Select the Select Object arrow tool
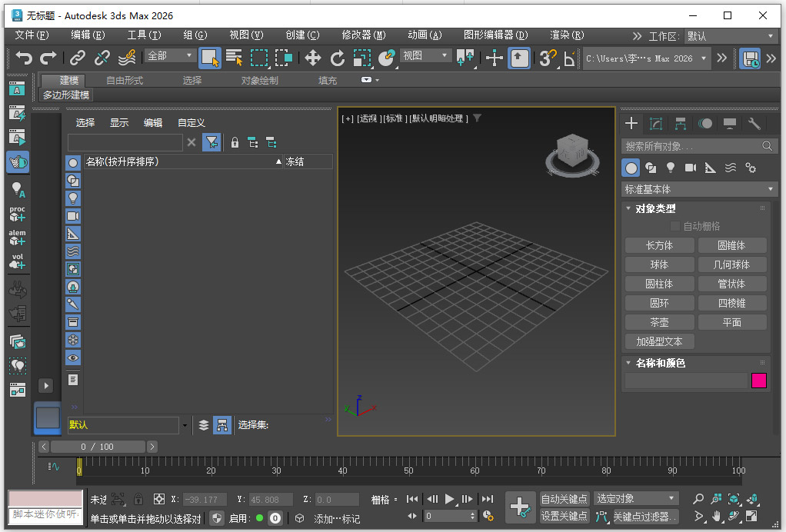The height and width of the screenshot is (532, 786). (209, 58)
